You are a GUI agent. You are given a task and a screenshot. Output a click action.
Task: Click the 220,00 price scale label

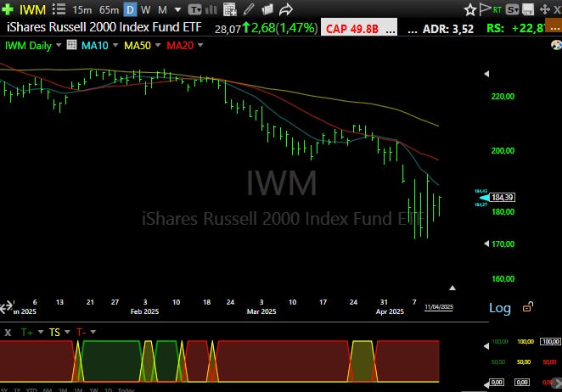[x=503, y=97]
